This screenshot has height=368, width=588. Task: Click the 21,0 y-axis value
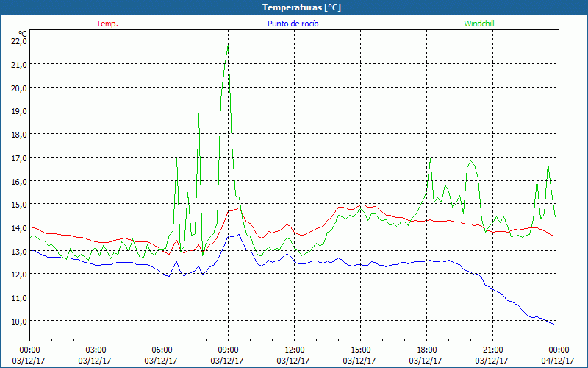pos(19,65)
